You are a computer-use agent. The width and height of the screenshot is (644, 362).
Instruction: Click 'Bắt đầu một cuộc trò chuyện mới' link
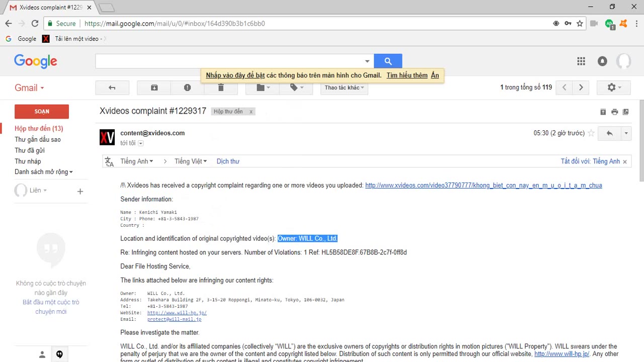pyautogui.click(x=51, y=307)
